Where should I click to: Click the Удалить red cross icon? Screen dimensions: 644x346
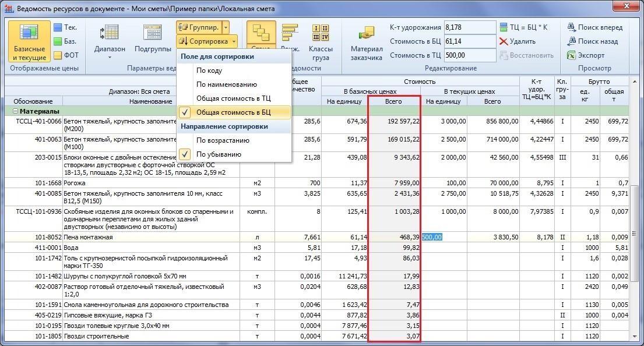click(504, 41)
